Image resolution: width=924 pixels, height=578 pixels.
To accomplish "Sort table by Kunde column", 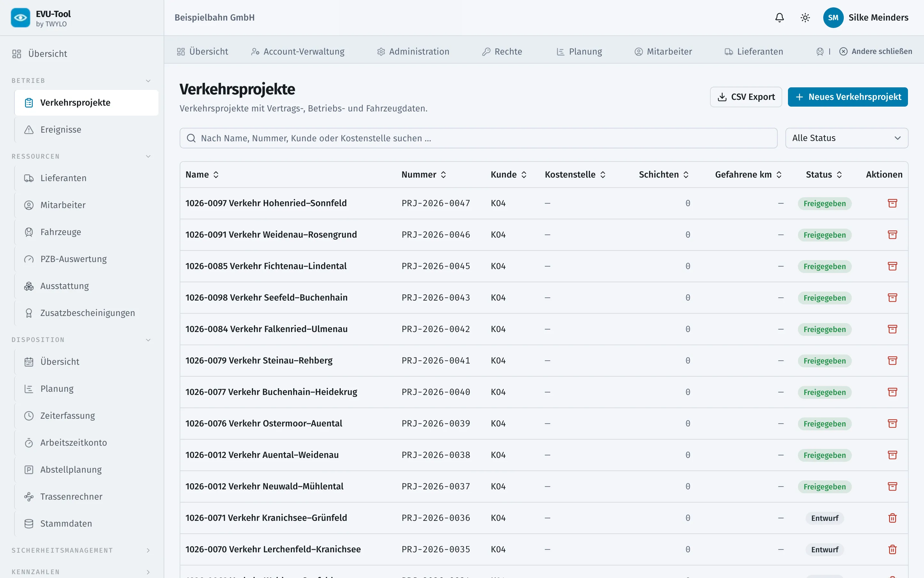I will tap(509, 175).
